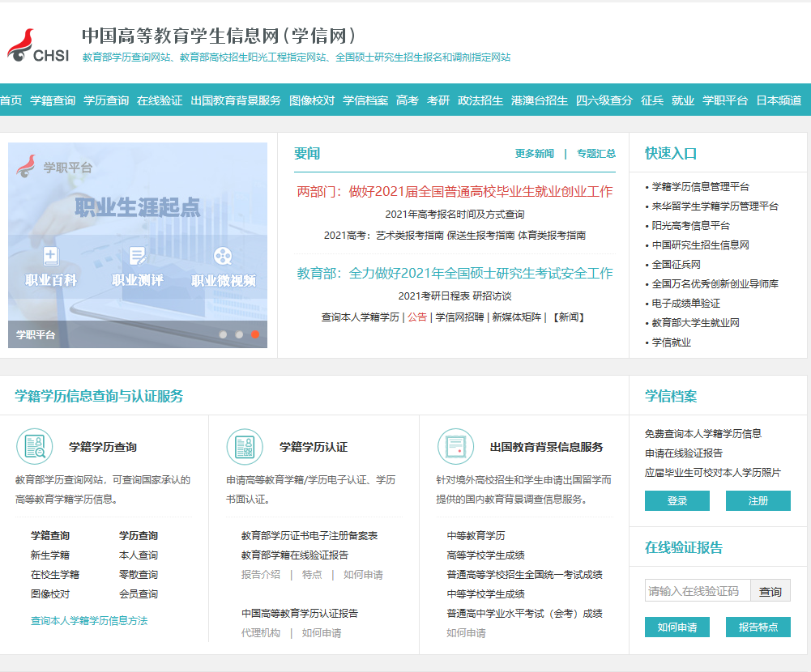Open 在线验证 navigation item

[x=160, y=100]
